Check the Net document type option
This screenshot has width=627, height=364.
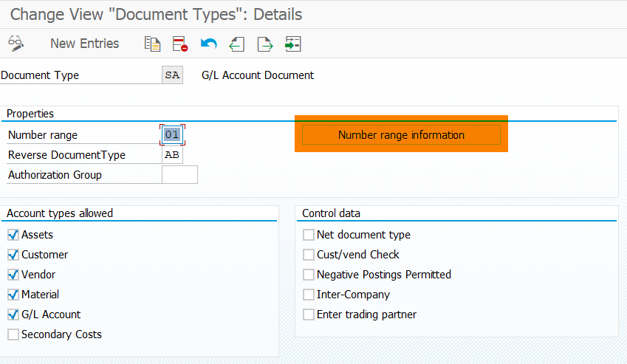click(309, 235)
